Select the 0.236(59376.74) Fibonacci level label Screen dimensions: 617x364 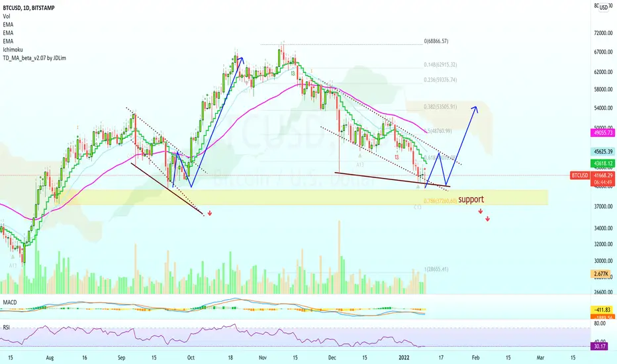[x=440, y=80]
